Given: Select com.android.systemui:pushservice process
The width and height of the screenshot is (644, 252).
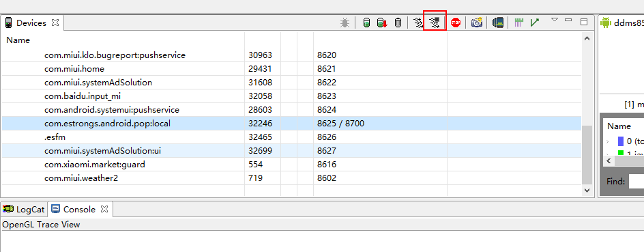Looking at the screenshot, I should click(112, 110).
